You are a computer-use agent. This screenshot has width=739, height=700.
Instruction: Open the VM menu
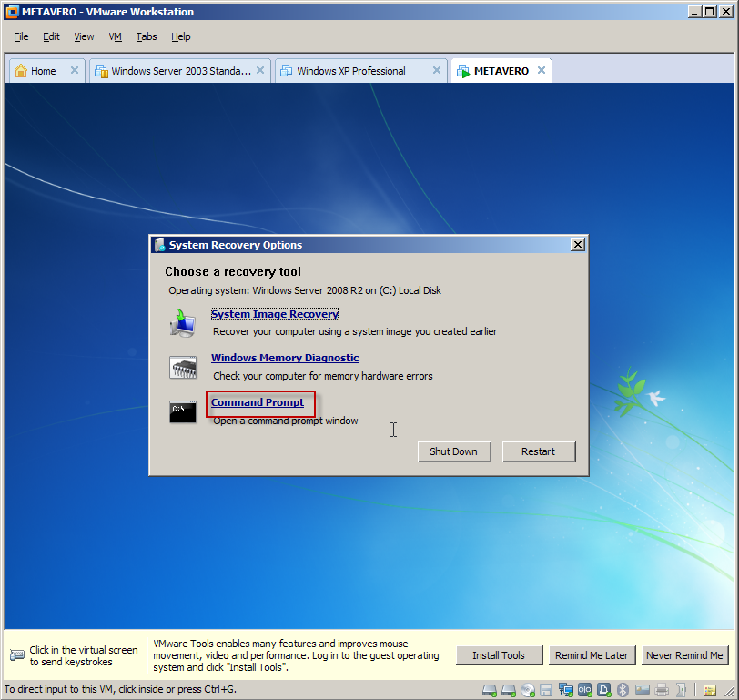coord(115,36)
